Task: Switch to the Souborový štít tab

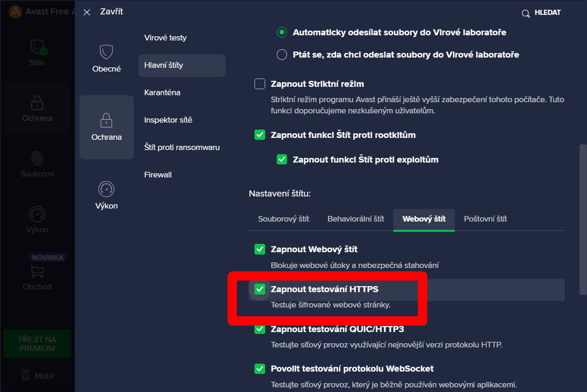Action: 283,219
